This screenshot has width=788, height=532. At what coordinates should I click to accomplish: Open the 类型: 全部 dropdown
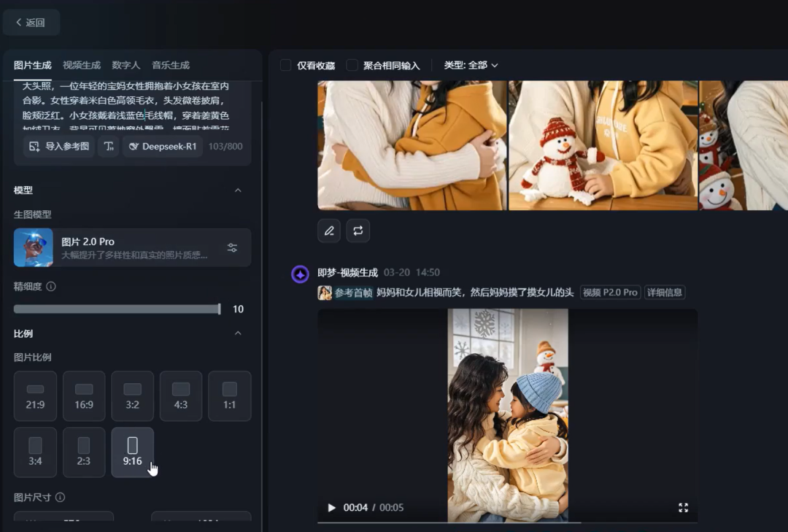pos(471,66)
